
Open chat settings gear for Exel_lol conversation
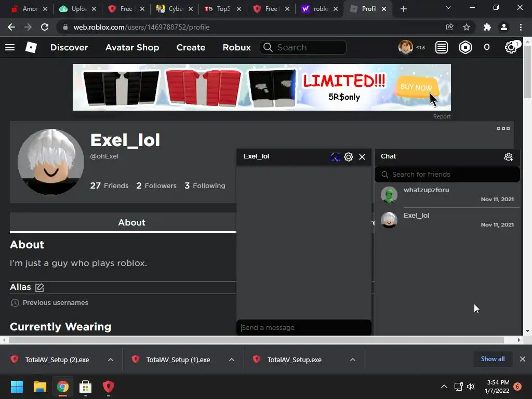tap(349, 157)
